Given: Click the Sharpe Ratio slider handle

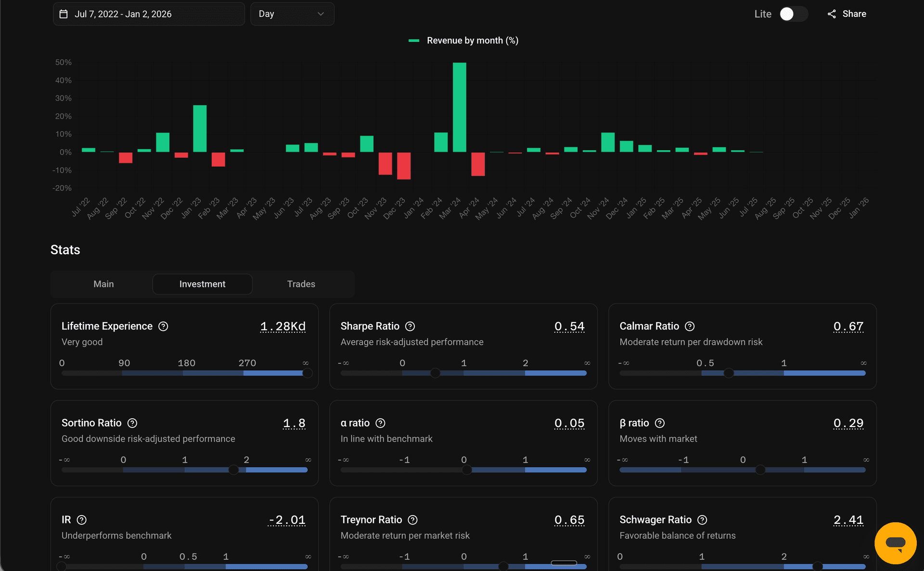Looking at the screenshot, I should point(435,373).
